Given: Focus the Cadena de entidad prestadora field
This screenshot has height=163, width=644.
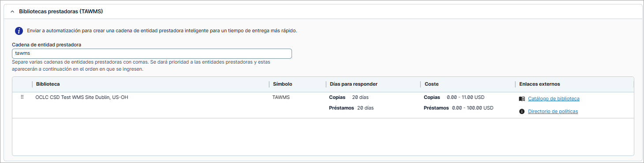Looking at the screenshot, I should [x=152, y=53].
